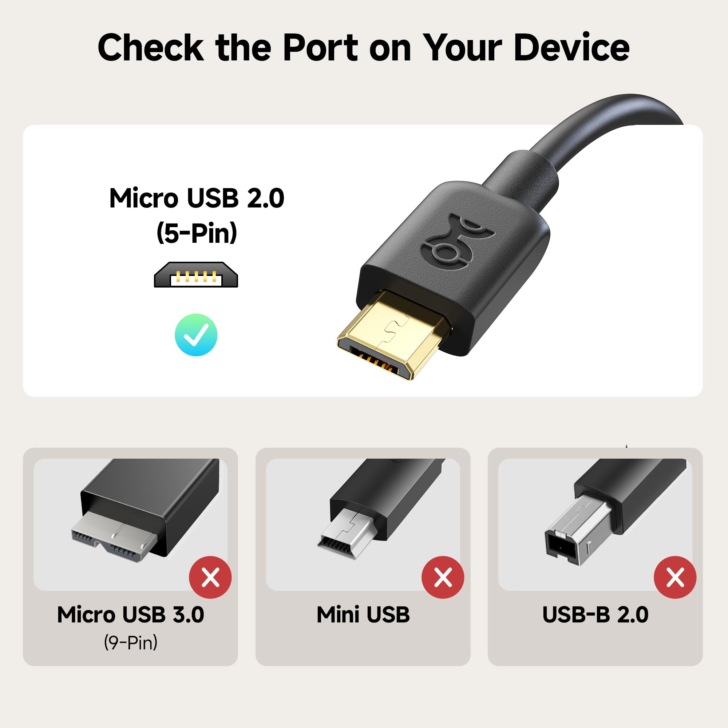Click the Micro USB 2.0 port diagram icon
This screenshot has width=728, height=728.
pos(196,275)
